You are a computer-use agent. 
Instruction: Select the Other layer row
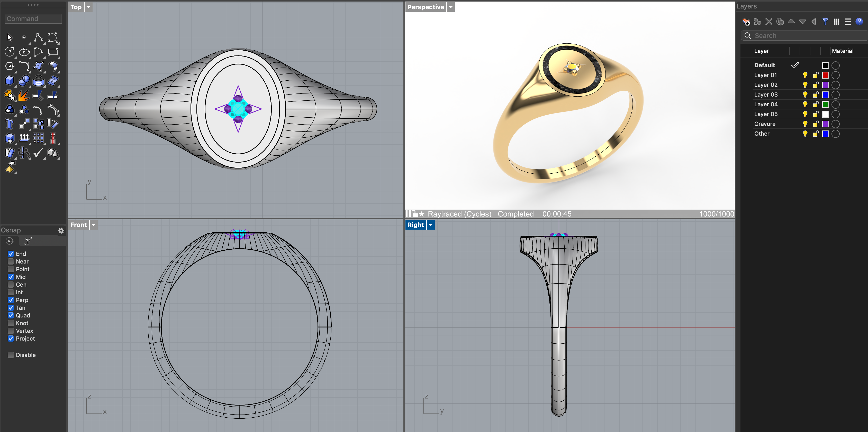tap(804, 134)
